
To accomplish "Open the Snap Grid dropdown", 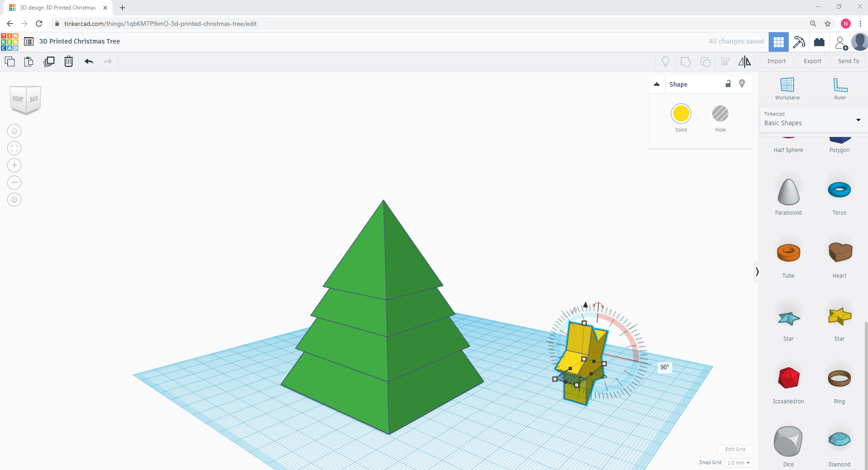I will 738,463.
